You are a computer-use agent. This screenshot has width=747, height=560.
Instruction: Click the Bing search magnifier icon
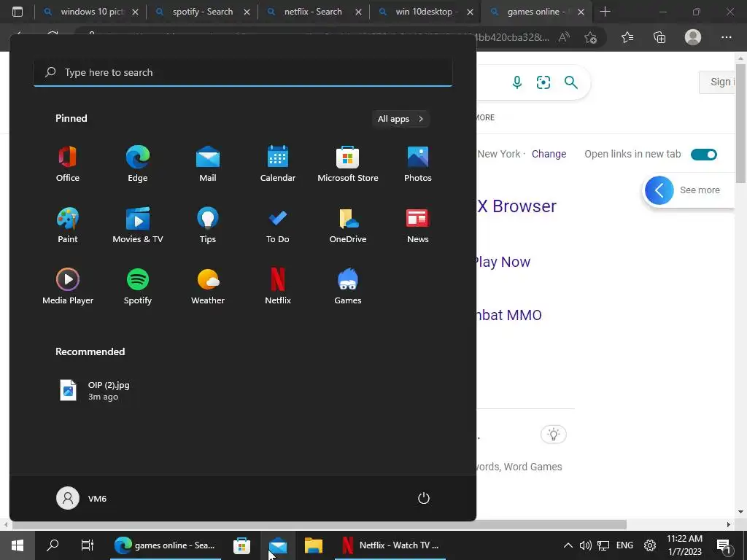pos(570,82)
